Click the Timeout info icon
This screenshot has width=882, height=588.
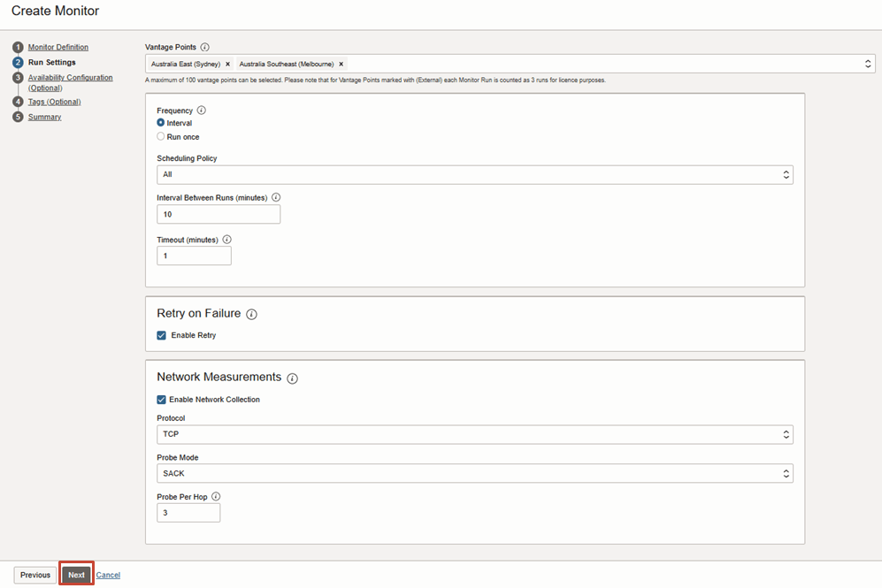(226, 240)
